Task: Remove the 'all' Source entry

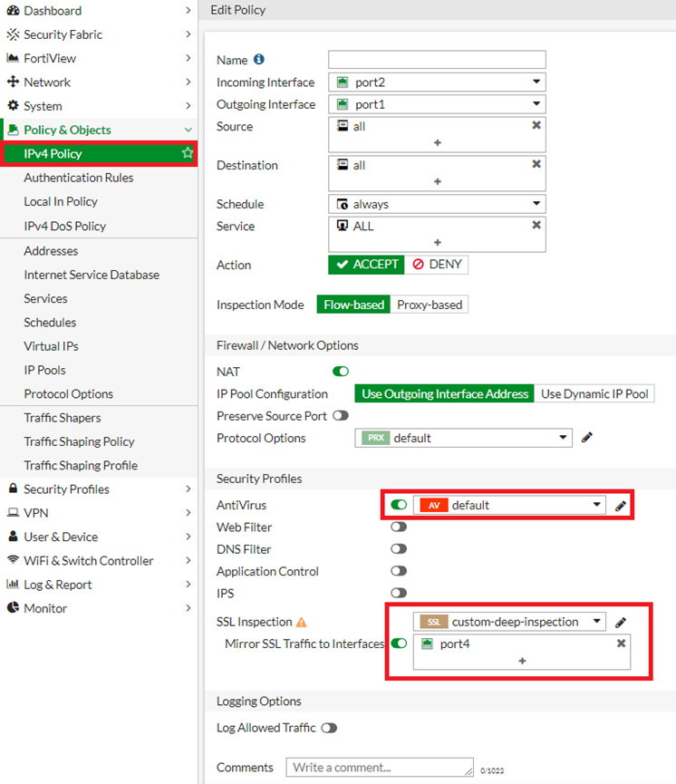Action: tap(536, 127)
